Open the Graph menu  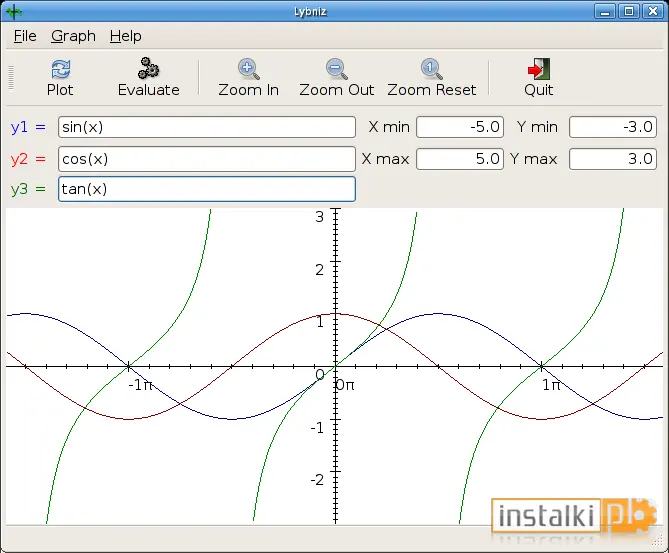pos(73,36)
